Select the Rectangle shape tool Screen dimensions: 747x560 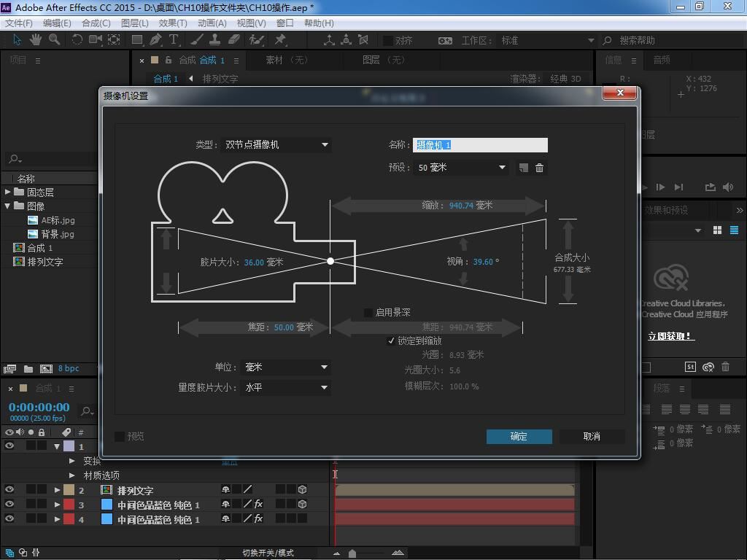point(137,40)
